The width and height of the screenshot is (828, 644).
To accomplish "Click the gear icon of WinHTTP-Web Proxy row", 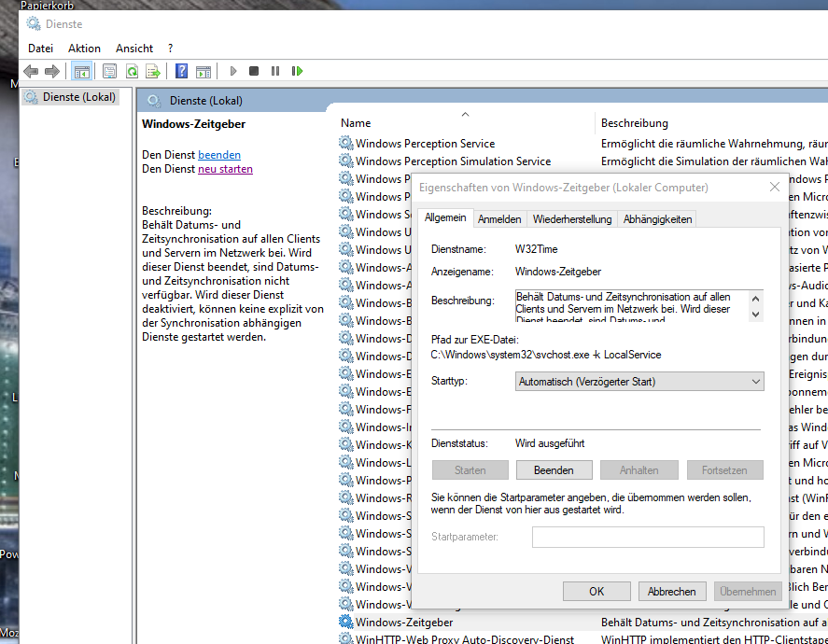I will point(346,639).
